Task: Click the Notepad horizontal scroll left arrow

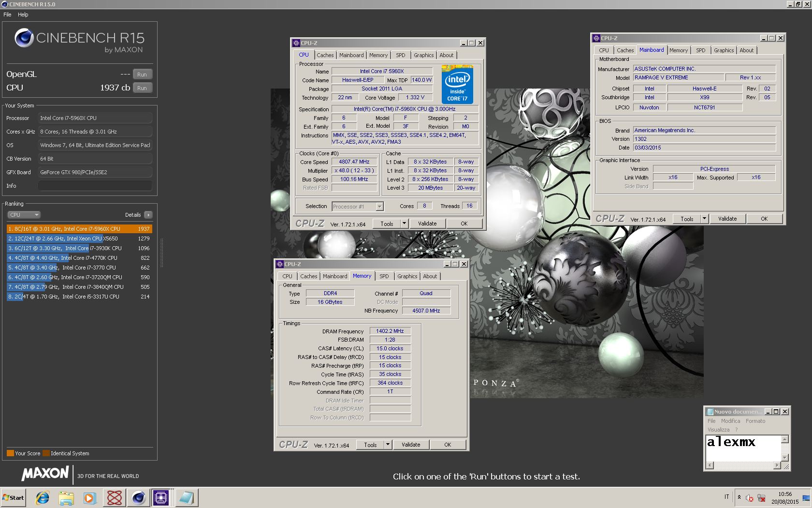Action: [710, 465]
